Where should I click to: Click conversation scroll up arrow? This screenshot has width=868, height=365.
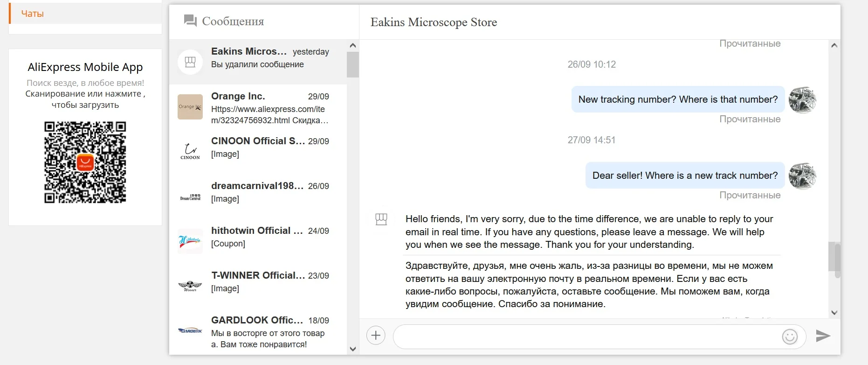point(834,46)
